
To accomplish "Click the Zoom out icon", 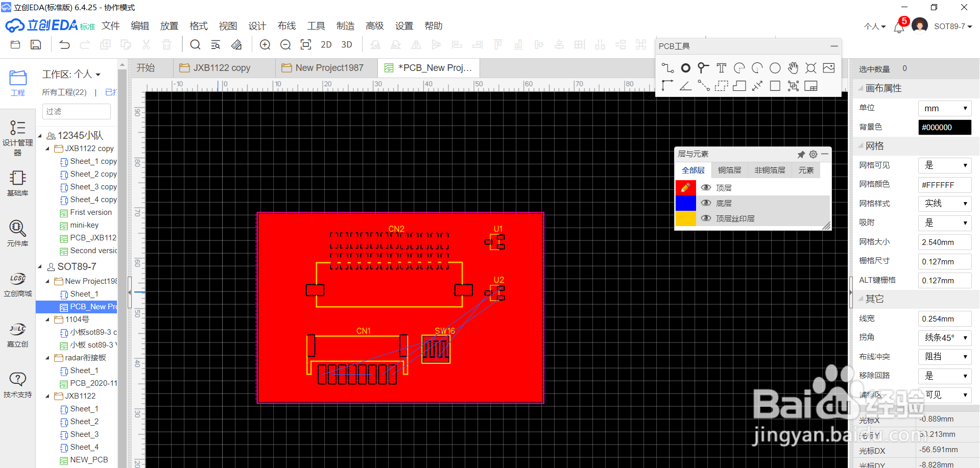I will pyautogui.click(x=285, y=45).
